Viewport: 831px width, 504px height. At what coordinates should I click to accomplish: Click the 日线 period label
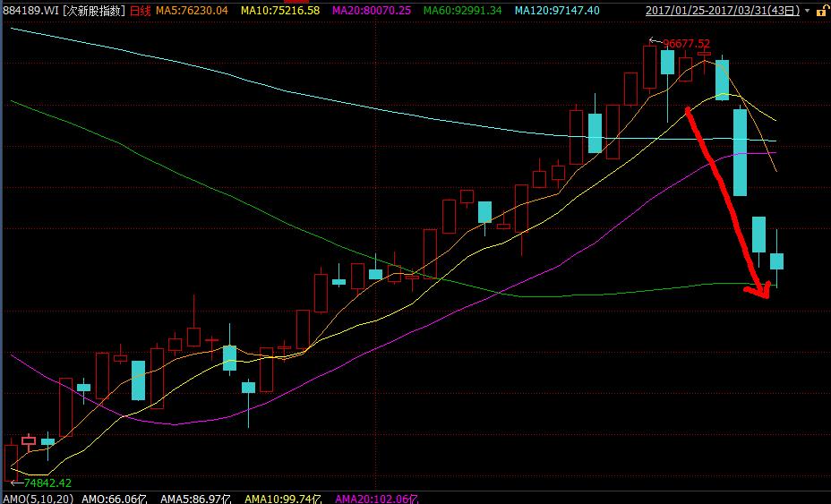pos(141,10)
